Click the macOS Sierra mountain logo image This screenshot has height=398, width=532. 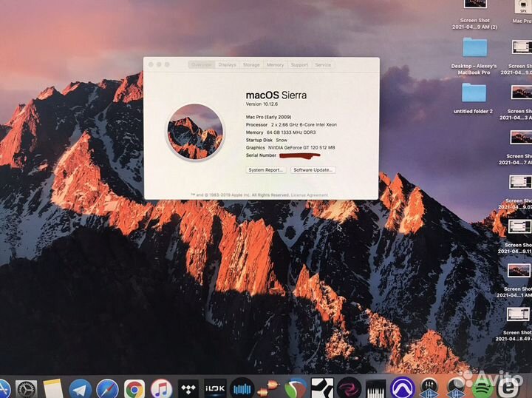coord(195,132)
